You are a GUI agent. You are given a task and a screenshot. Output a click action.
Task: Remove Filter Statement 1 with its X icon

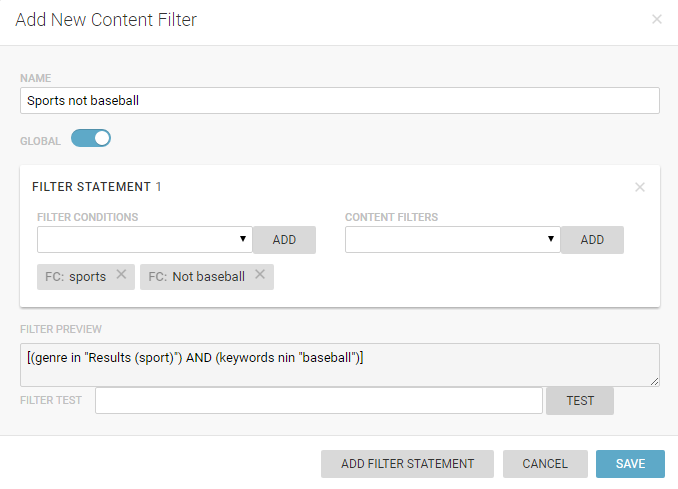(x=640, y=187)
